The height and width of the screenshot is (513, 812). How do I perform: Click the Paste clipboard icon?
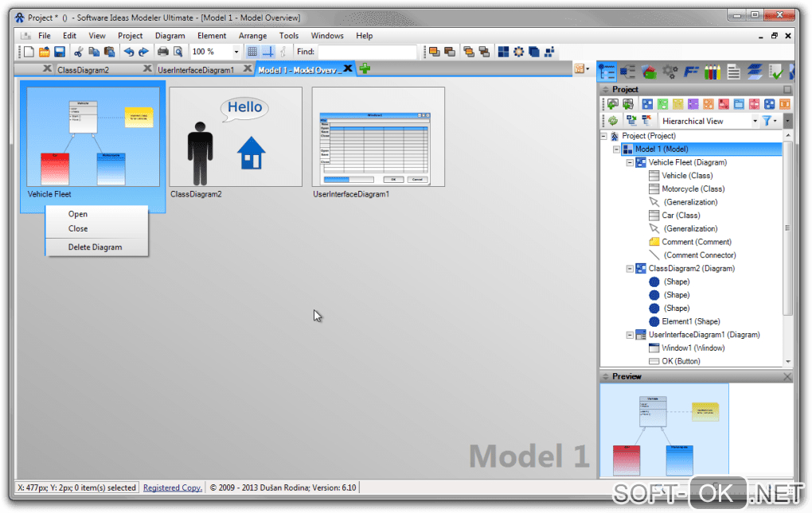point(109,52)
